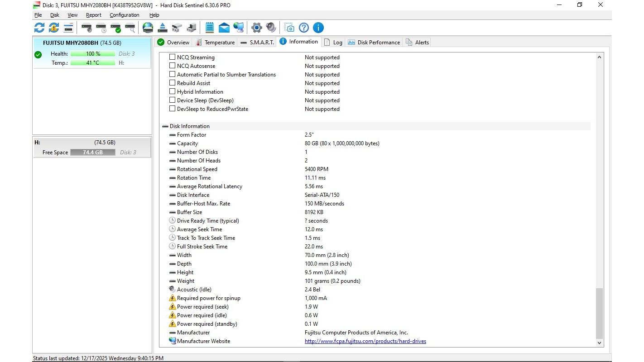Click the blue Refresh arrows toolbar icon
The height and width of the screenshot is (362, 644).
(39, 28)
